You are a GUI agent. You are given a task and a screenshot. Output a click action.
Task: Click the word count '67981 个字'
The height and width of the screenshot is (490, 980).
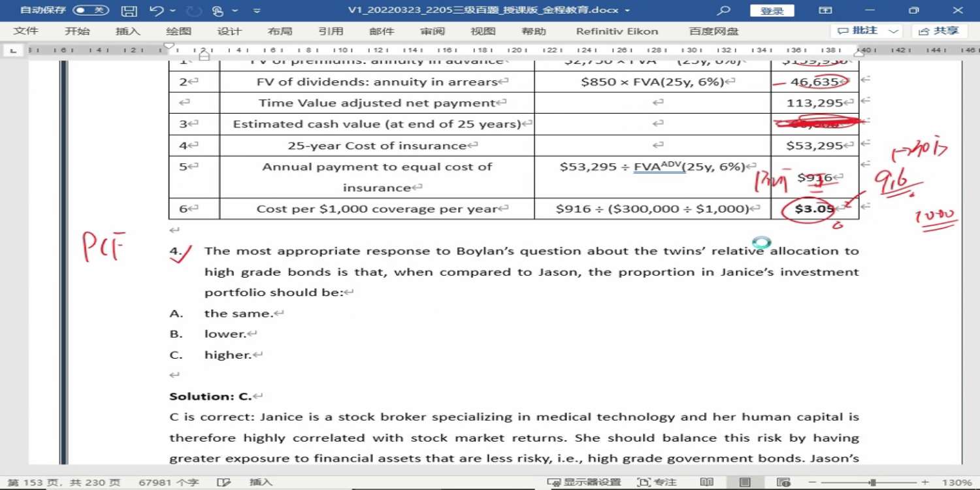pyautogui.click(x=169, y=482)
